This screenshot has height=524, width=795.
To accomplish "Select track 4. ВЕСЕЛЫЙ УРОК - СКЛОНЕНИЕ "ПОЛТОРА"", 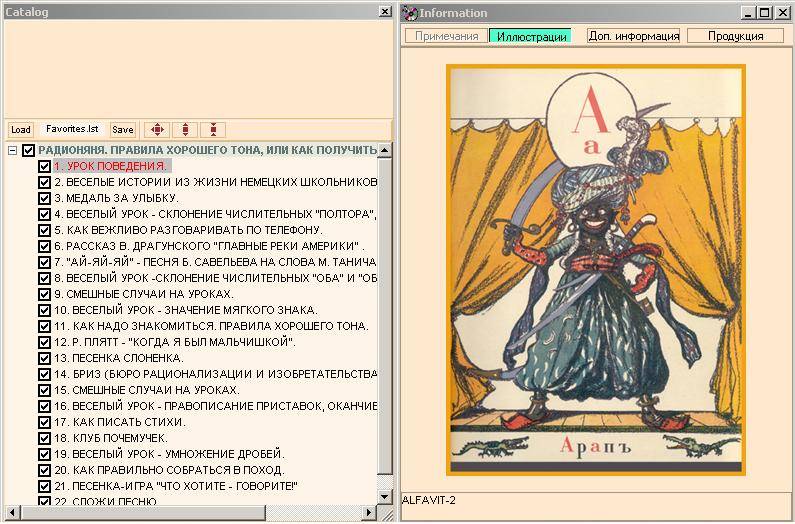I will (x=215, y=214).
